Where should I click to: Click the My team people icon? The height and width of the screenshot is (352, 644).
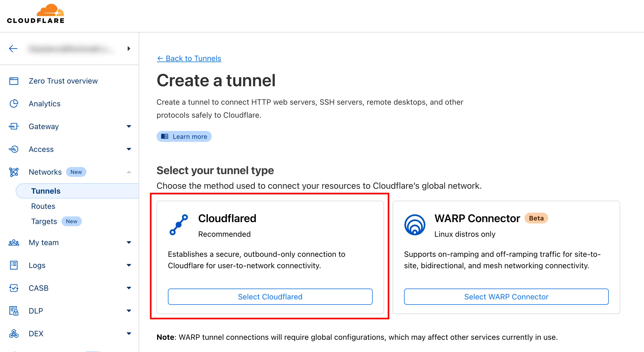click(x=14, y=242)
